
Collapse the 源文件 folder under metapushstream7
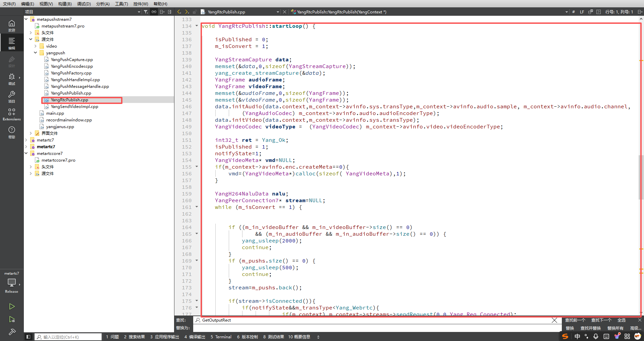[31, 39]
